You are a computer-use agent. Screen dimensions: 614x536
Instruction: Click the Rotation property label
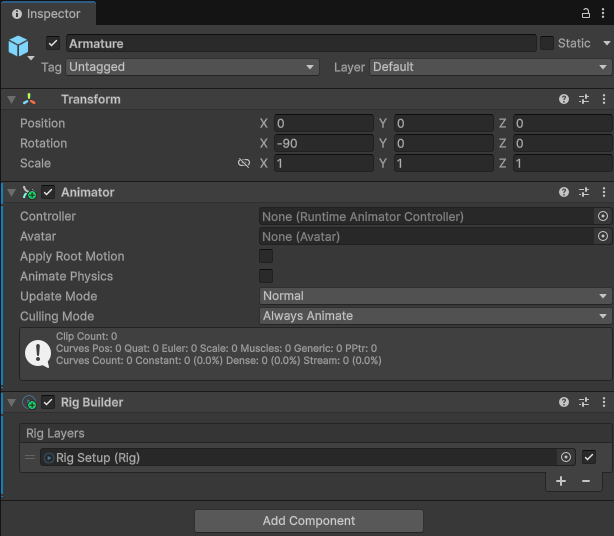[x=43, y=143]
